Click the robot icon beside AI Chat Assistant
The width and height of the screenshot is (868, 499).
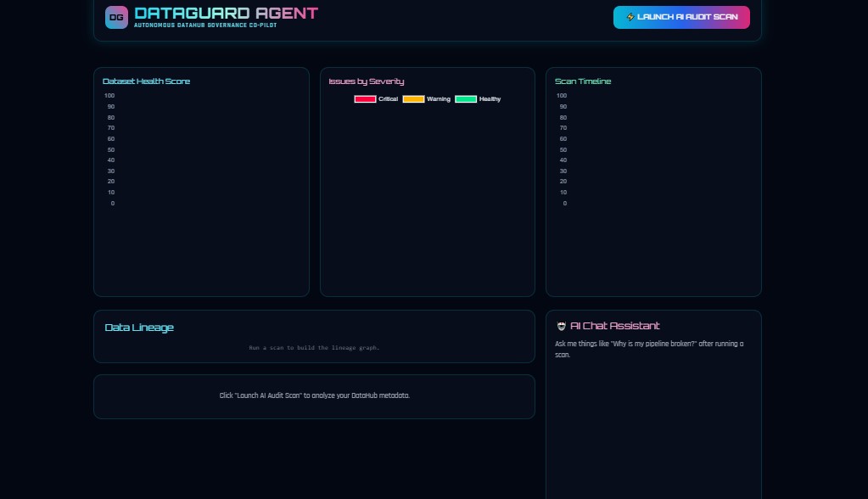tap(562, 326)
